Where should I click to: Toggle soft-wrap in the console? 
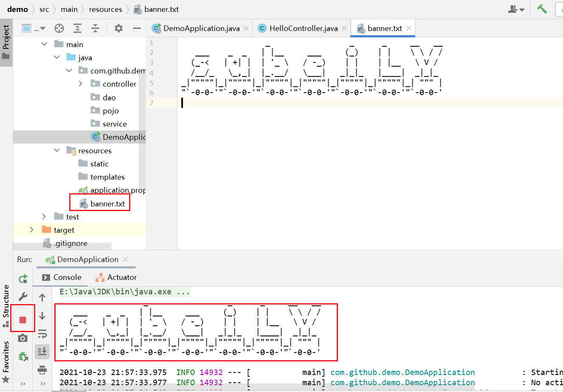(42, 334)
